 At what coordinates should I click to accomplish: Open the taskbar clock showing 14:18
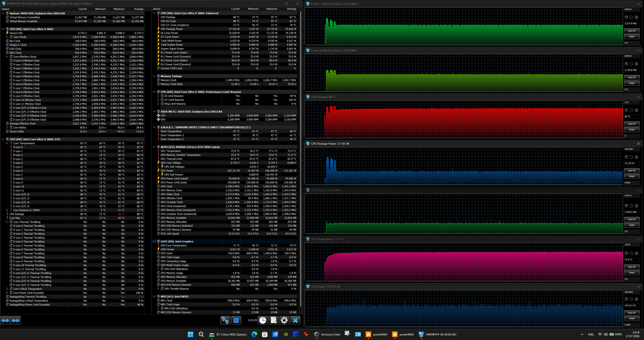[632, 334]
